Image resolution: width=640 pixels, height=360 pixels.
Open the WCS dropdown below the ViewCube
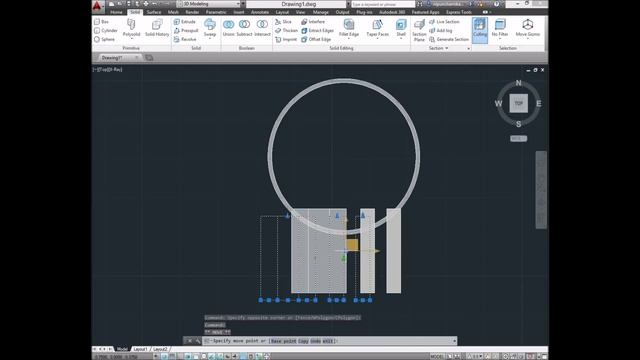[518, 139]
